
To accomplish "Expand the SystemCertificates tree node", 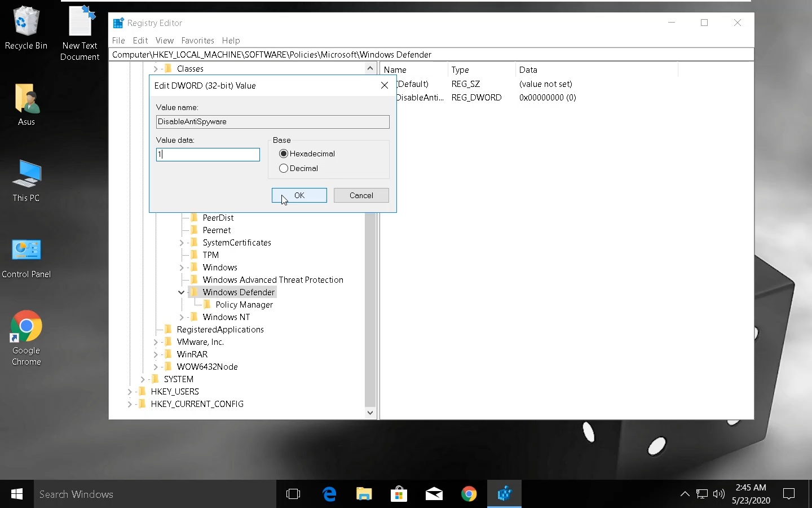I will [182, 243].
